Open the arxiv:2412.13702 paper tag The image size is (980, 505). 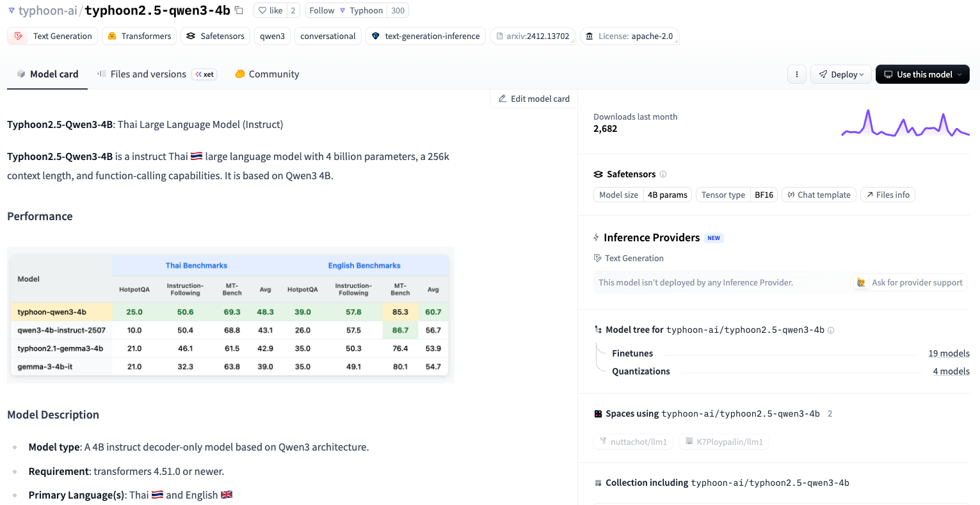click(533, 36)
